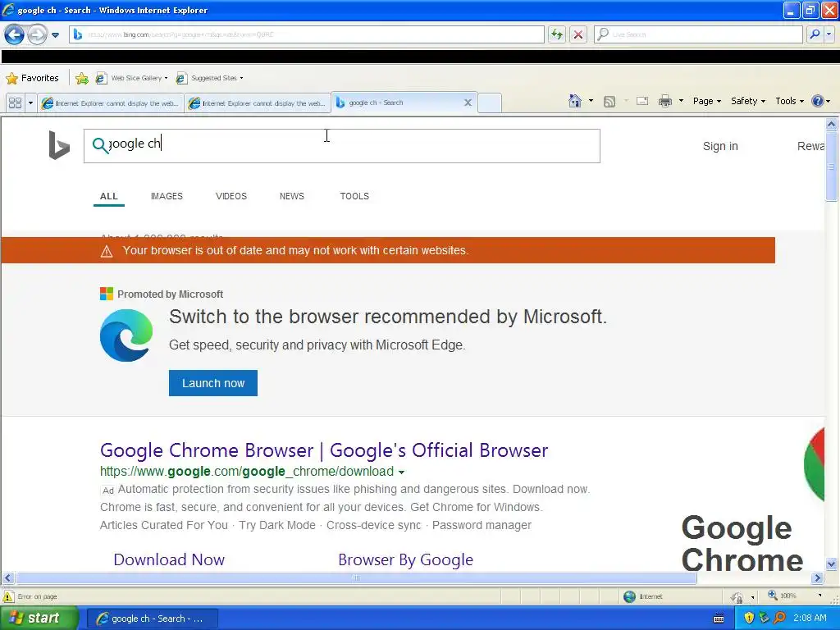Image resolution: width=840 pixels, height=630 pixels.
Task: Show Quick Tabs grid view
Action: tap(15, 103)
